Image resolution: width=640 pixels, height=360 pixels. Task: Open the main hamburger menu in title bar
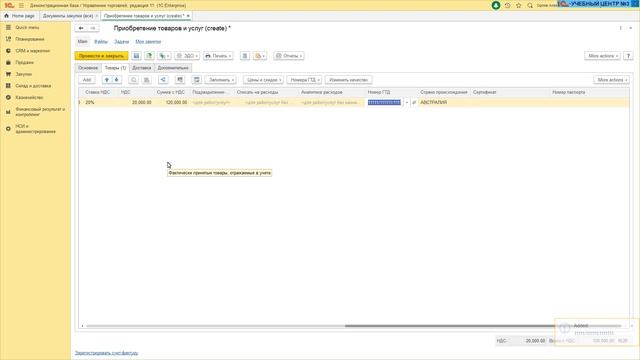coord(21,5)
